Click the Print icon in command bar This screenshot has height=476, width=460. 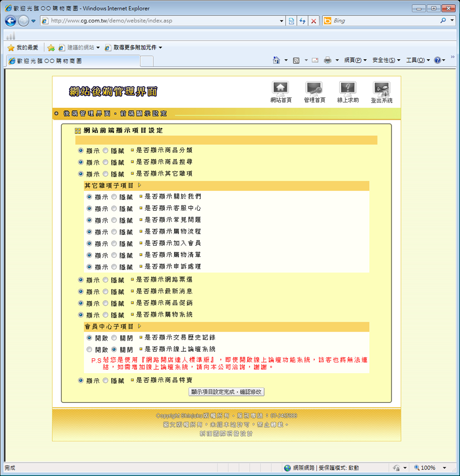328,60
